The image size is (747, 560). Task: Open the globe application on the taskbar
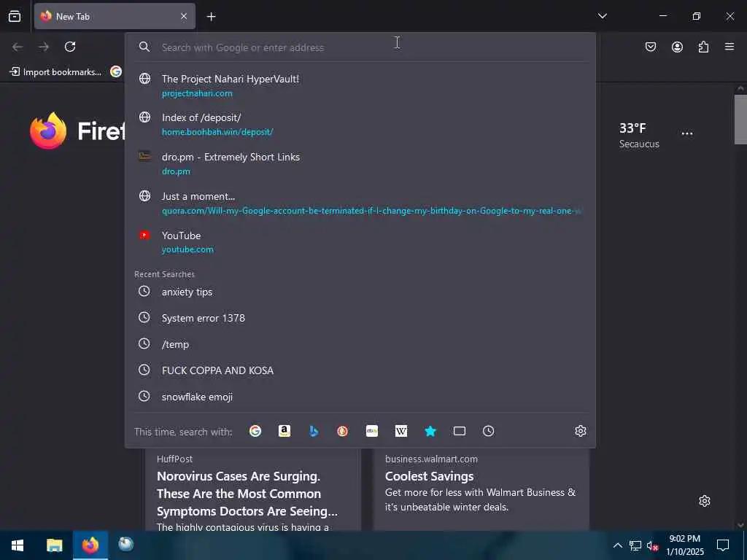[125, 544]
